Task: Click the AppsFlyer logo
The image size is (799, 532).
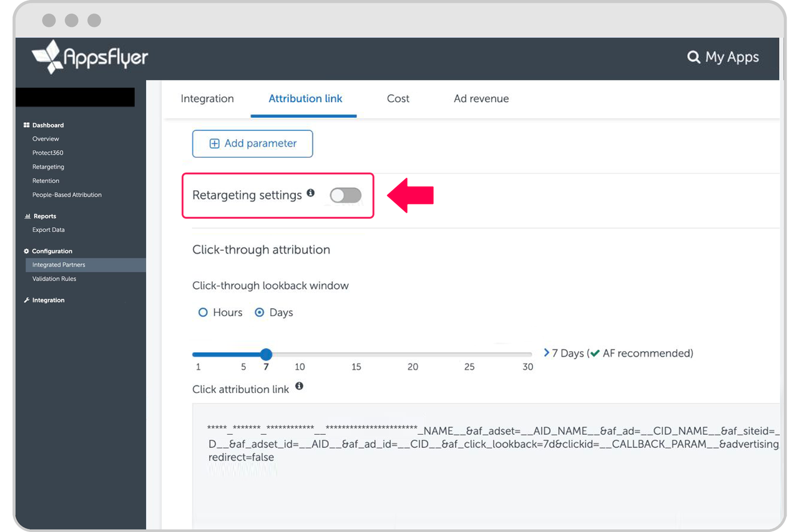Action: tap(90, 57)
